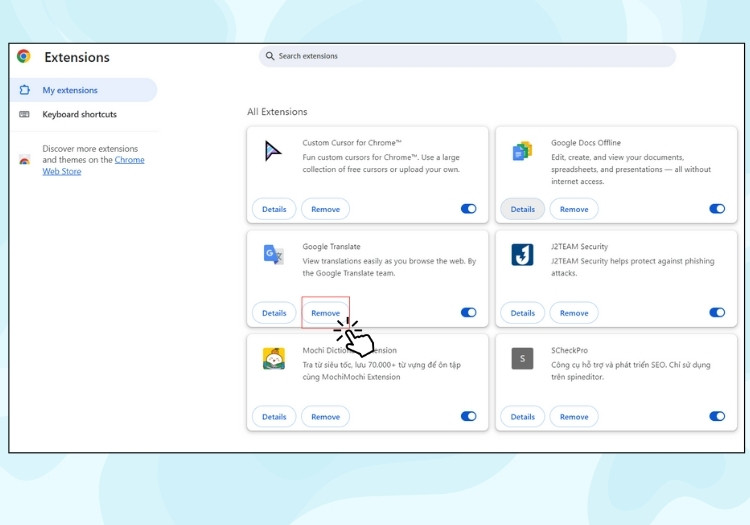This screenshot has height=525, width=750.
Task: Switch off the SCheckPro extension toggle
Action: pyautogui.click(x=717, y=416)
